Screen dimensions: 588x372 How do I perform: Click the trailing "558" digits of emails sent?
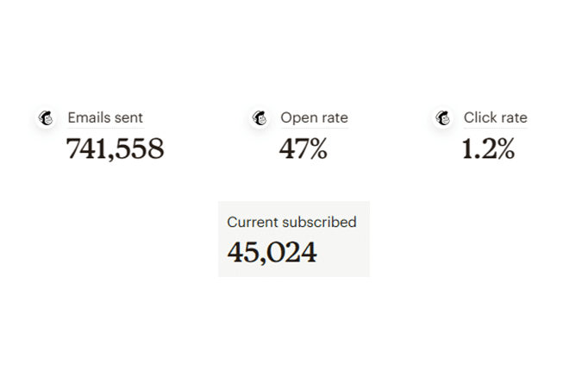click(x=140, y=149)
